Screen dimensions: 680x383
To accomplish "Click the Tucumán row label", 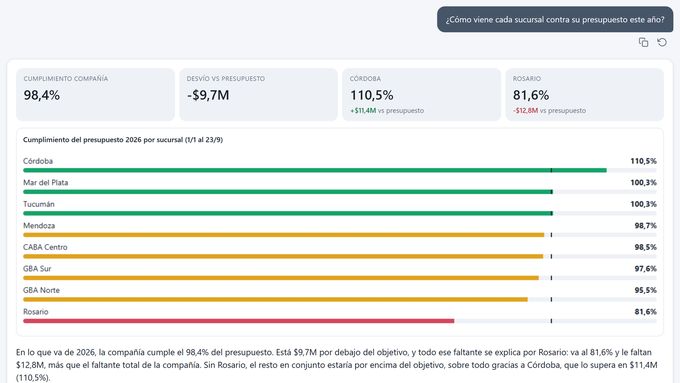I will point(39,204).
